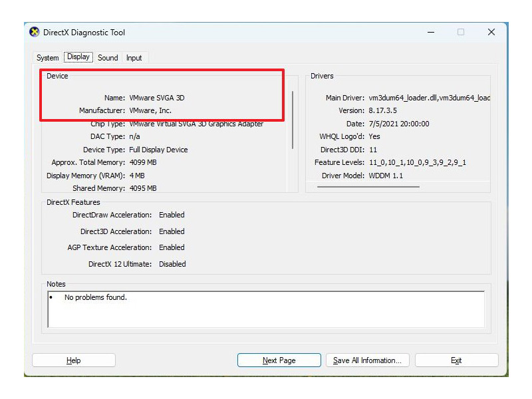This screenshot has width=532, height=399.
Task: Click the Help button
Action: click(x=74, y=360)
